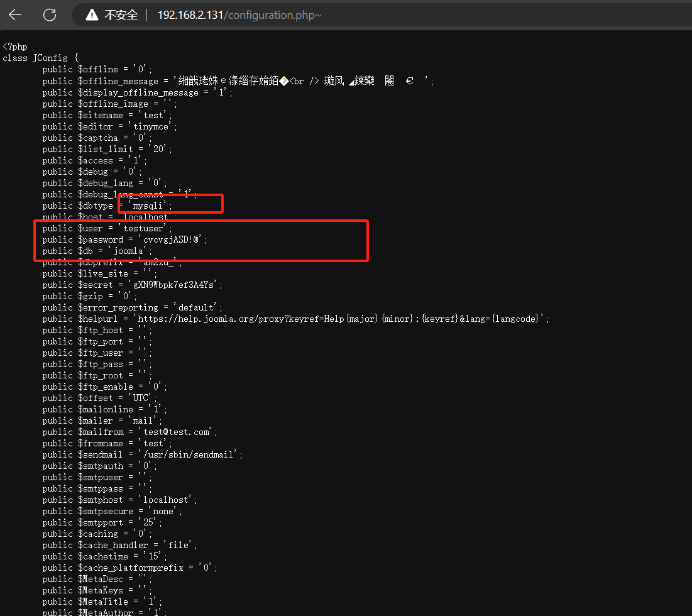Click the '$offline_message' line
This screenshot has width=692, height=616.
[x=238, y=80]
